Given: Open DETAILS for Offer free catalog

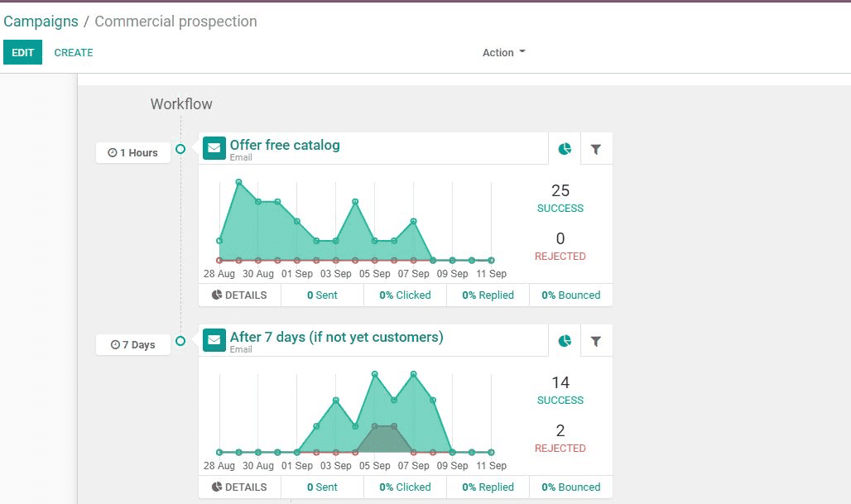Looking at the screenshot, I should coord(239,295).
